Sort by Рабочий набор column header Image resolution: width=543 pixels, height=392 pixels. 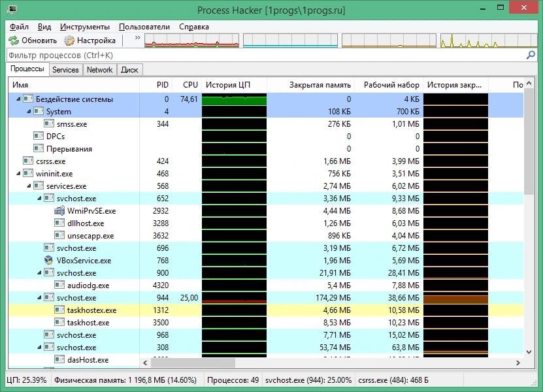(x=388, y=85)
